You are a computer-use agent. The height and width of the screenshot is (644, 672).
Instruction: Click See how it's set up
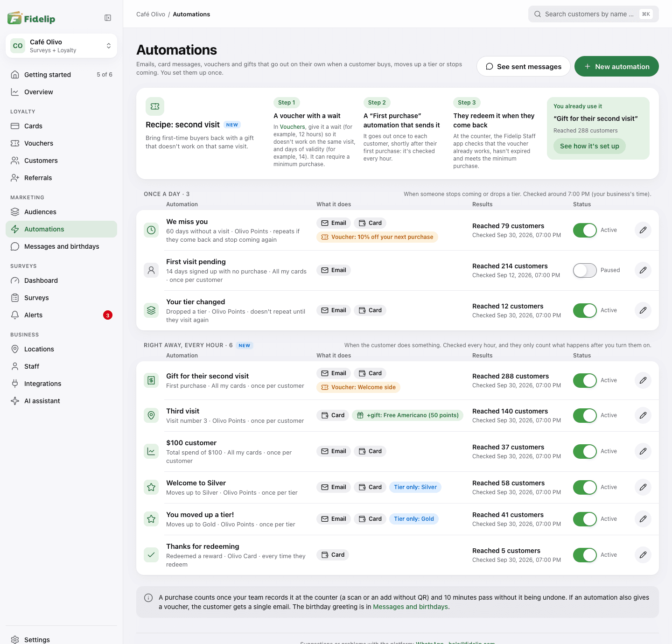(589, 146)
